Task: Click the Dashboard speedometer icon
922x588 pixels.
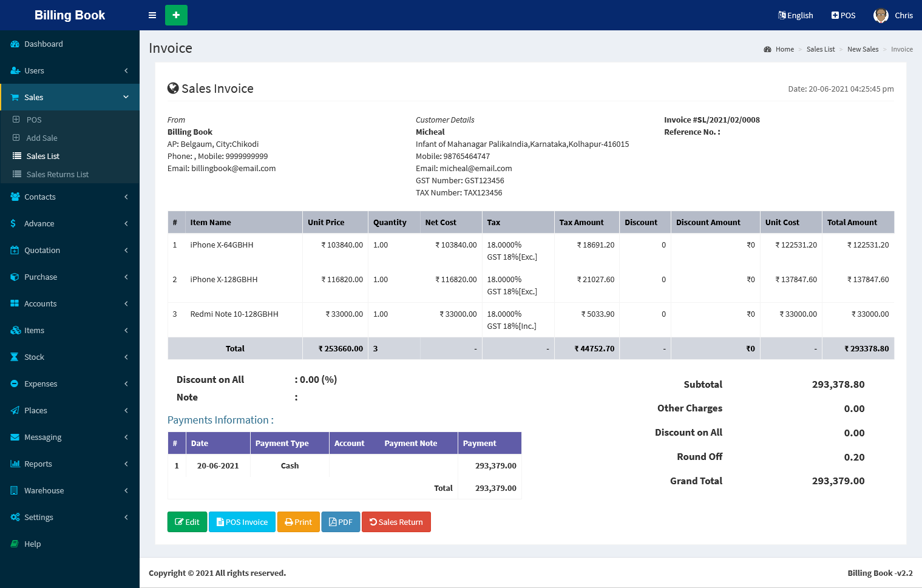Action: click(15, 44)
